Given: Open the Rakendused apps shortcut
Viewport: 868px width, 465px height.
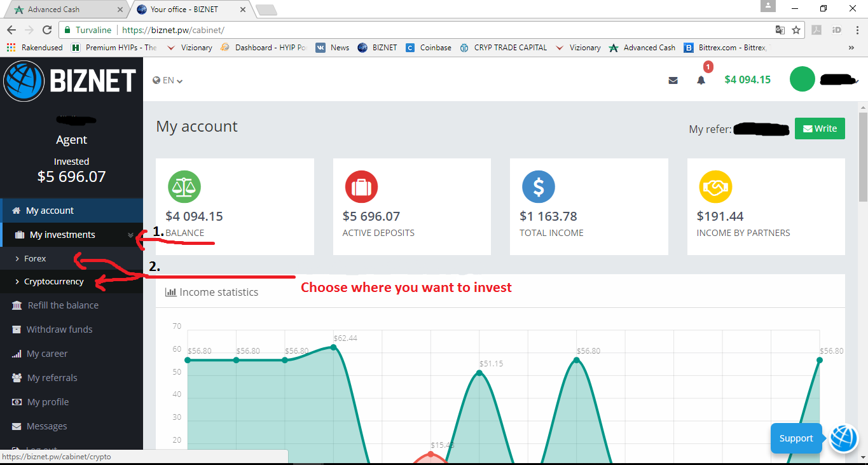Looking at the screenshot, I should pos(34,48).
